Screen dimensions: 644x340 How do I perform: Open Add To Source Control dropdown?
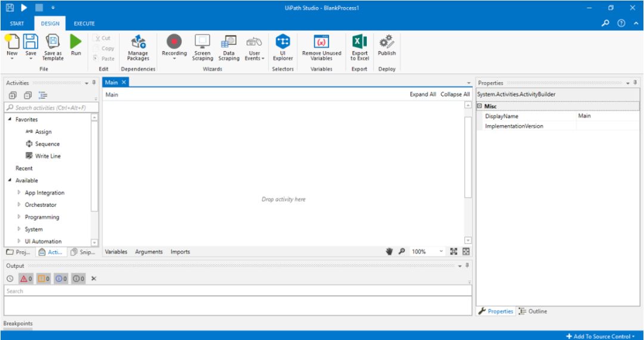pos(600,336)
